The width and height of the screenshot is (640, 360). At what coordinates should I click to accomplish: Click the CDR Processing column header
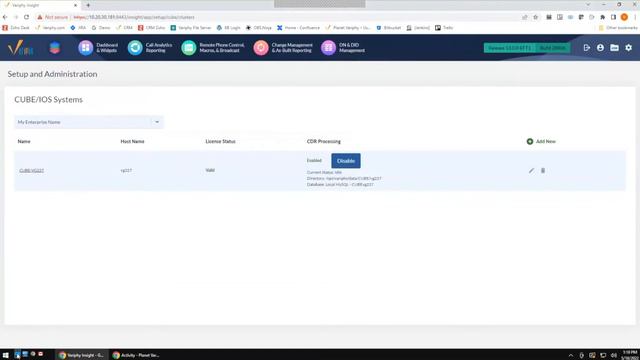324,141
